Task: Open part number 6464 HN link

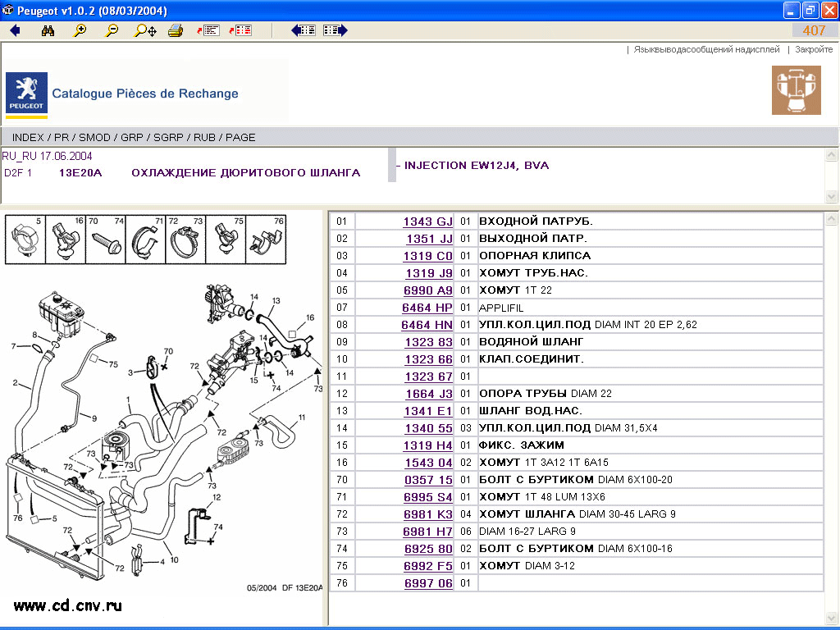Action: point(427,325)
